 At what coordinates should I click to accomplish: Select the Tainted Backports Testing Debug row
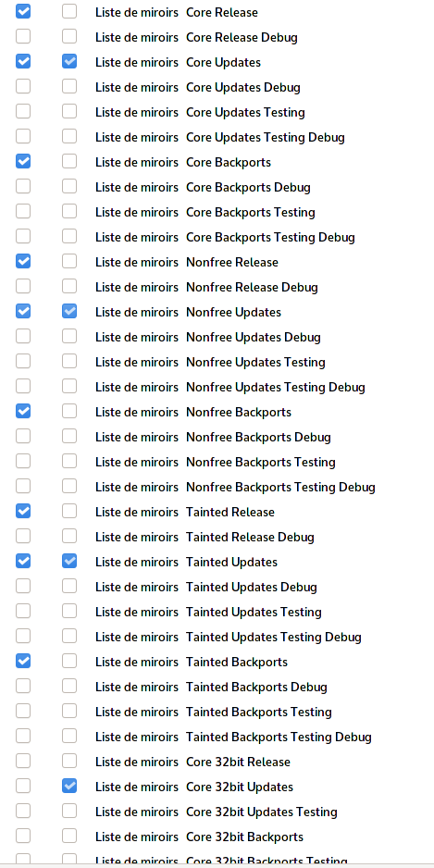point(217,737)
